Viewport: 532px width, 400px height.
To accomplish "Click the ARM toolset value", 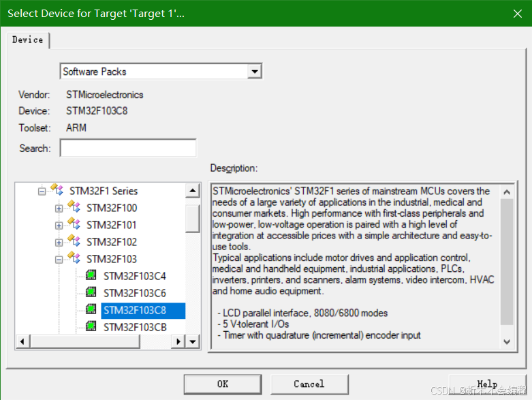I will 76,128.
